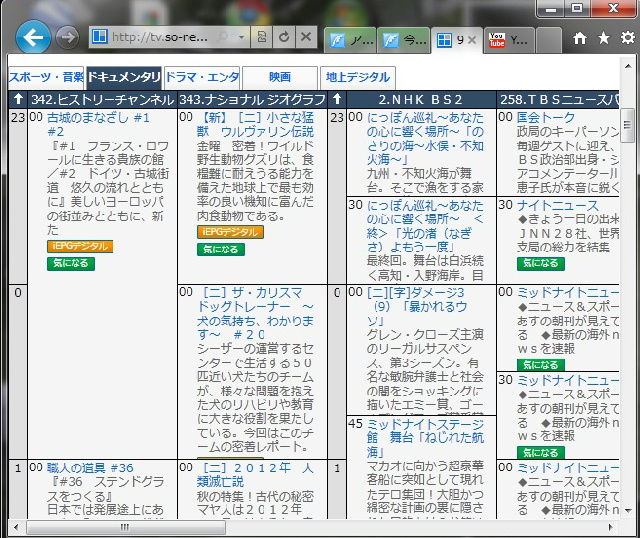The width and height of the screenshot is (640, 538).
Task: Open browser tools gear menu
Action: point(627,38)
